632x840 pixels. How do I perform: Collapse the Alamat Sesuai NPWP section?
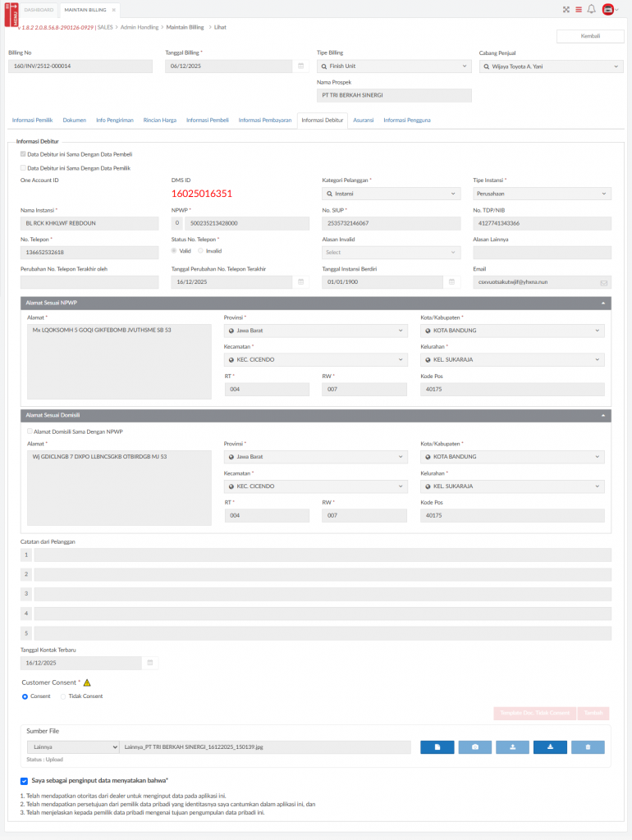point(604,304)
